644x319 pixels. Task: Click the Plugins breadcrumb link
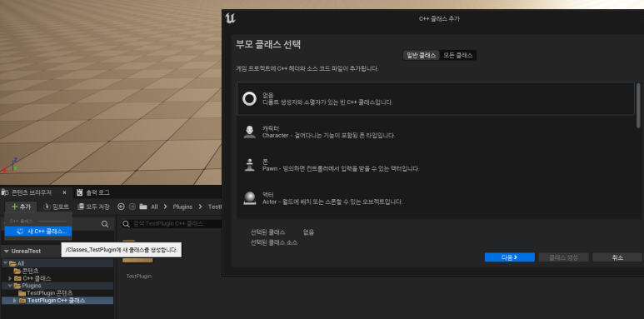point(182,207)
